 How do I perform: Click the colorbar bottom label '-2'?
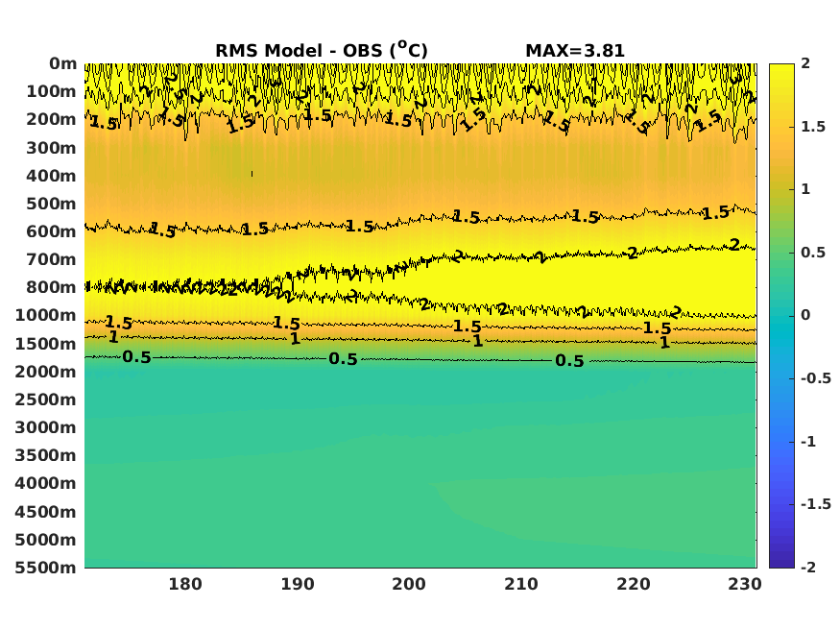808,567
